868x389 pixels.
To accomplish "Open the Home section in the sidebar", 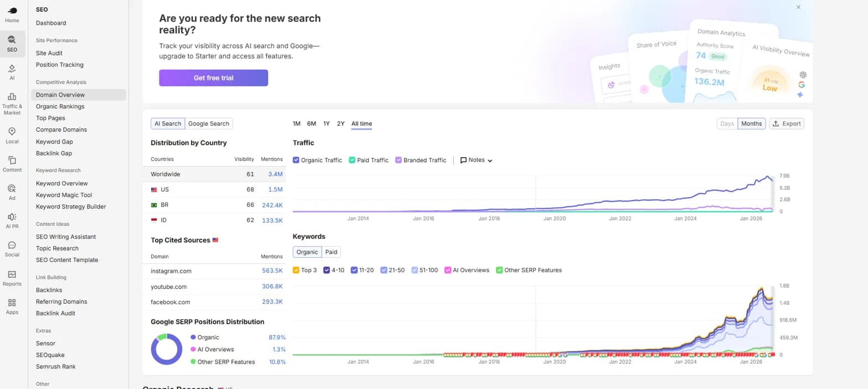I will pyautogui.click(x=12, y=14).
